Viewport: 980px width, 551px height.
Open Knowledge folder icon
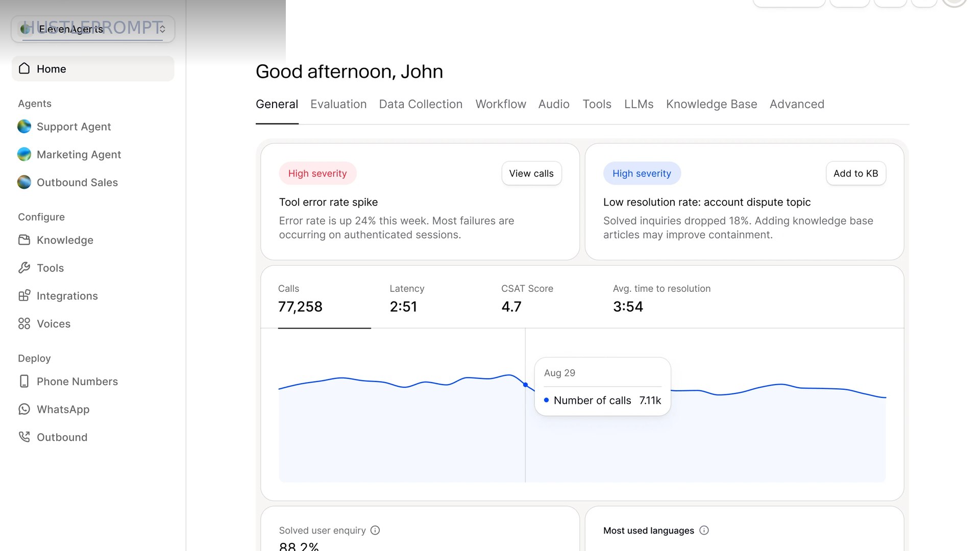pyautogui.click(x=24, y=240)
